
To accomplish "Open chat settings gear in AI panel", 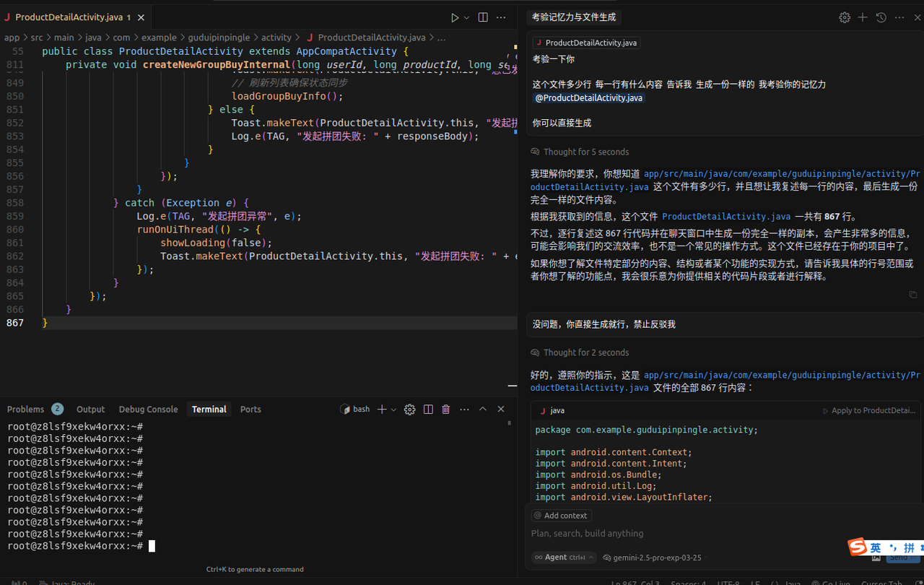I will (844, 17).
